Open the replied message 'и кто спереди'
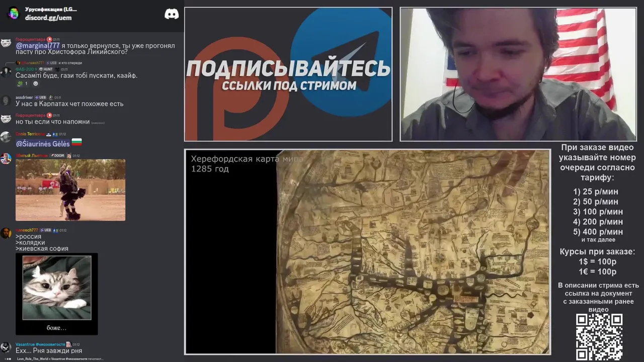The image size is (644, 362). pos(70,63)
